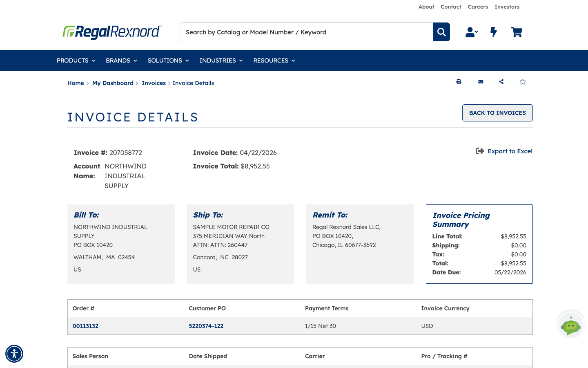Add page to favorites with star icon
Screen dimensions: 588x368
click(x=523, y=82)
